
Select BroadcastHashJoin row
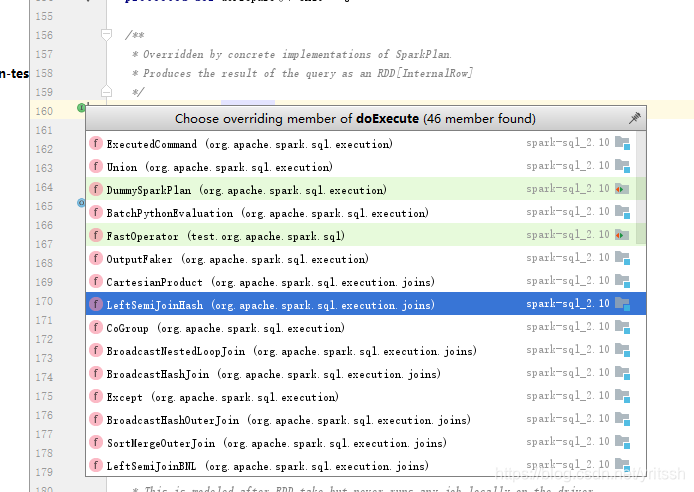tap(366, 373)
